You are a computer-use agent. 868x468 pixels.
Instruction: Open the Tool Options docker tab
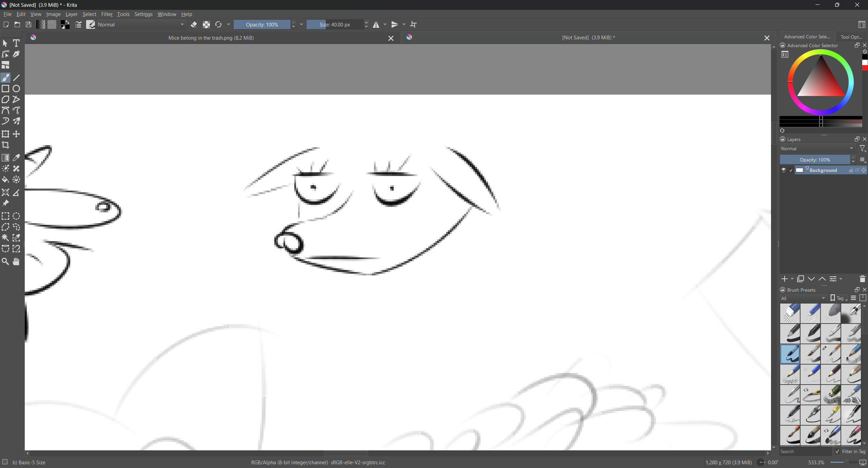851,37
